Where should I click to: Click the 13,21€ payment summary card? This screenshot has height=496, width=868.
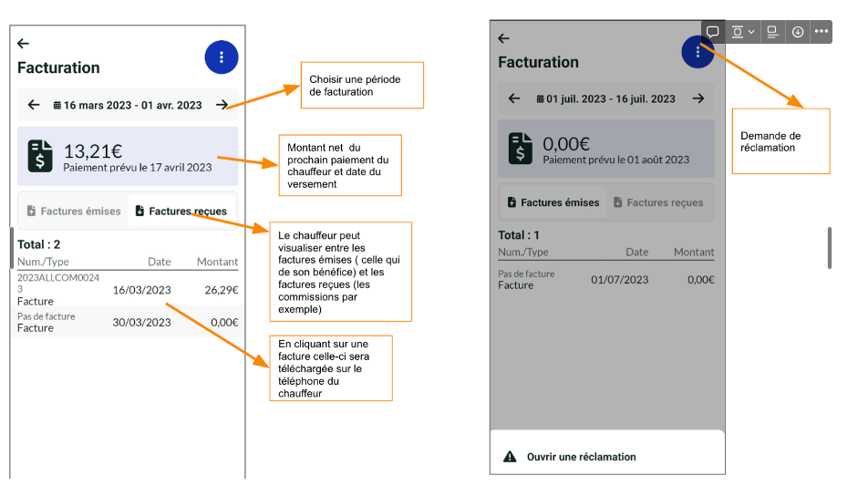tap(128, 156)
